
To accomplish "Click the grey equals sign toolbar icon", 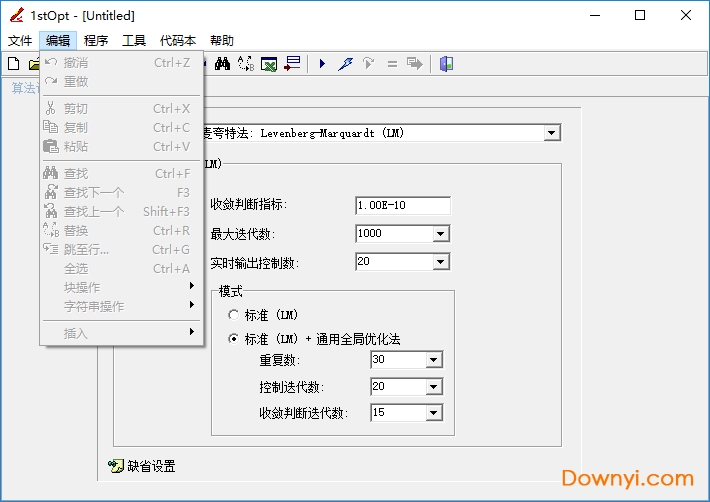I will [392, 64].
